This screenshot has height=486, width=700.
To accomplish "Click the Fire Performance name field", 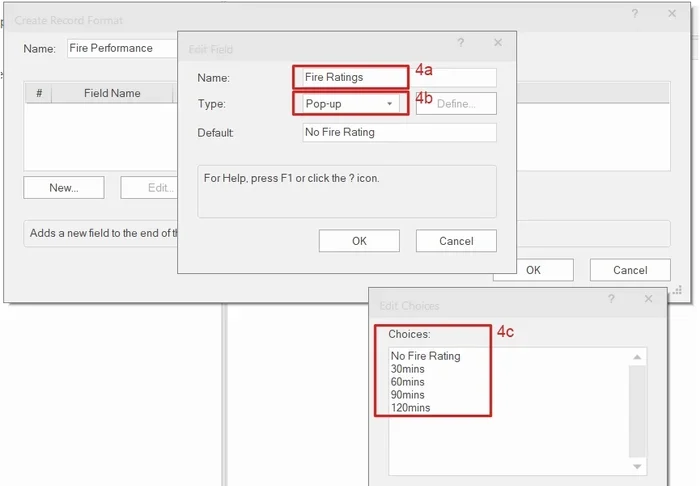I will pos(120,48).
